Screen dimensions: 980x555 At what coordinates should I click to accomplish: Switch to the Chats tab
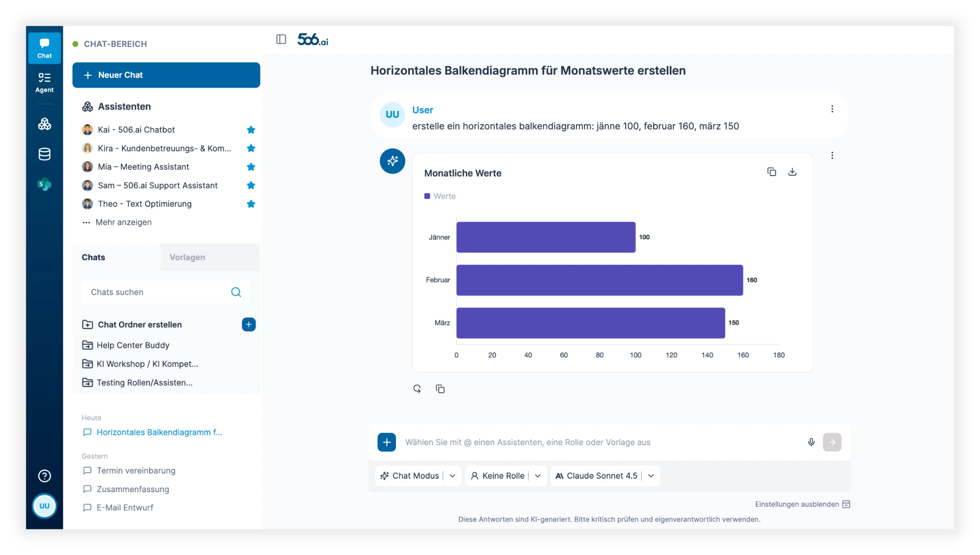(117, 258)
